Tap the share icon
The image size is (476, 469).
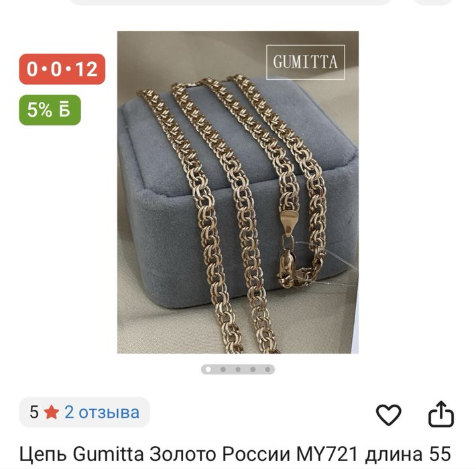click(441, 414)
